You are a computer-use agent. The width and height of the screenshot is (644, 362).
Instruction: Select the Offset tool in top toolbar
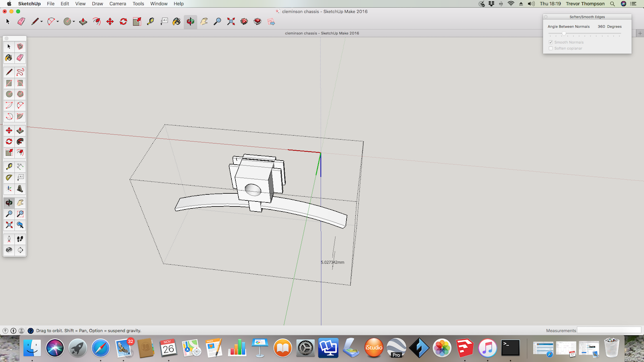point(96,22)
